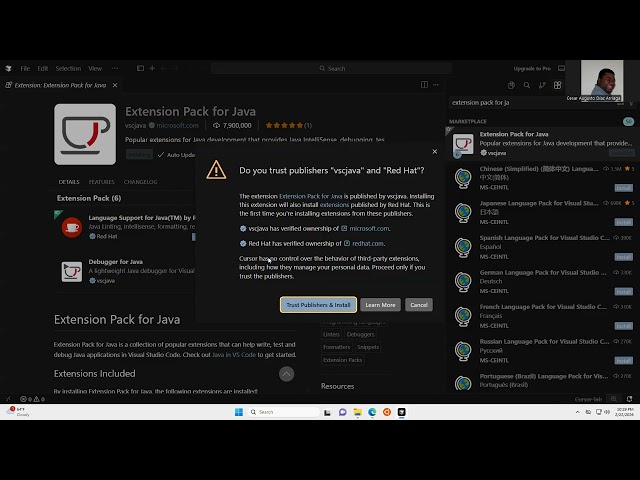Click Trust Publishers & Install button

pos(318,305)
